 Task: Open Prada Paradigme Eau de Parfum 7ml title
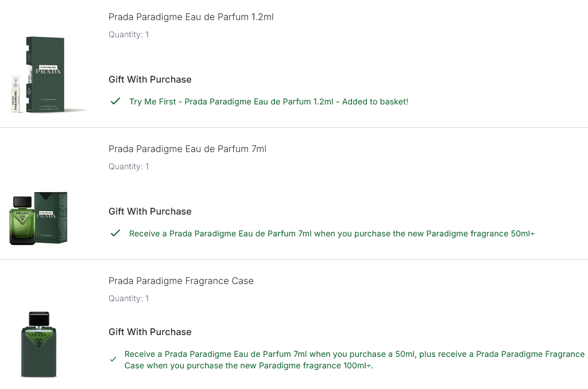click(187, 149)
